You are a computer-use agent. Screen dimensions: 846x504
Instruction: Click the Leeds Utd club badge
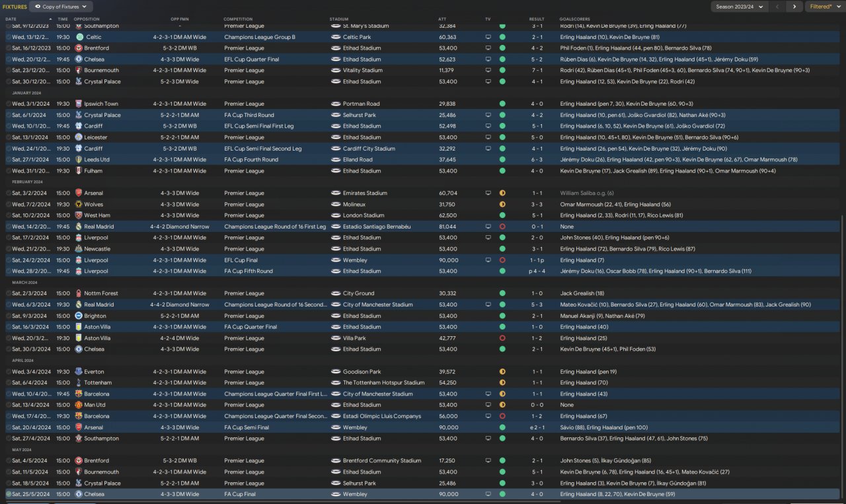pyautogui.click(x=79, y=160)
